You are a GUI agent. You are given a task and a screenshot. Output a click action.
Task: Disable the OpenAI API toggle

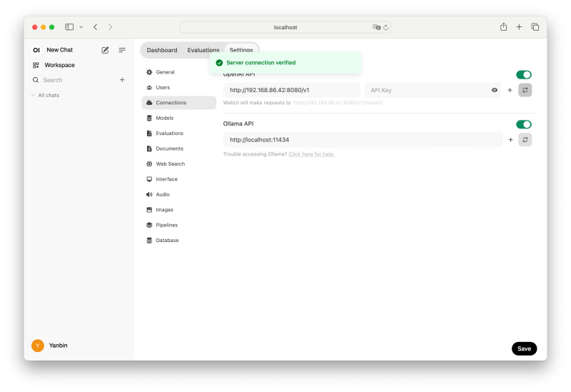pyautogui.click(x=524, y=74)
